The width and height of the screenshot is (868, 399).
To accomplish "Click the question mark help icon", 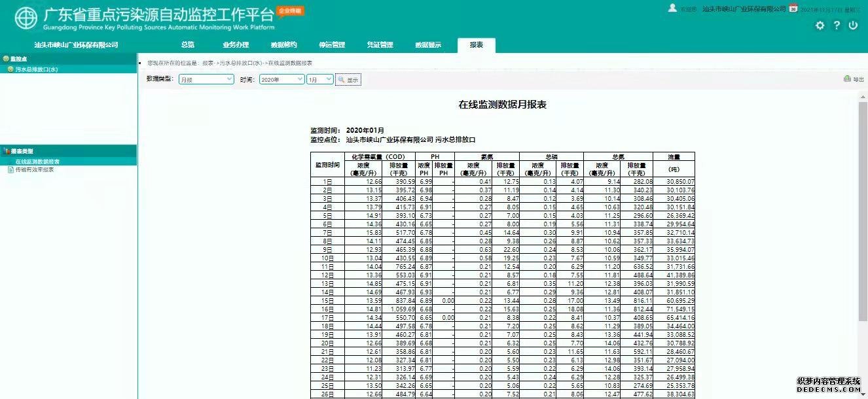I will point(837,26).
